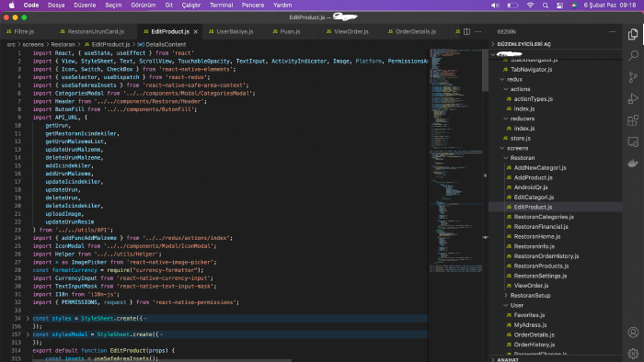Open store.js in the file tree
The height and width of the screenshot is (362, 644).
(521, 138)
